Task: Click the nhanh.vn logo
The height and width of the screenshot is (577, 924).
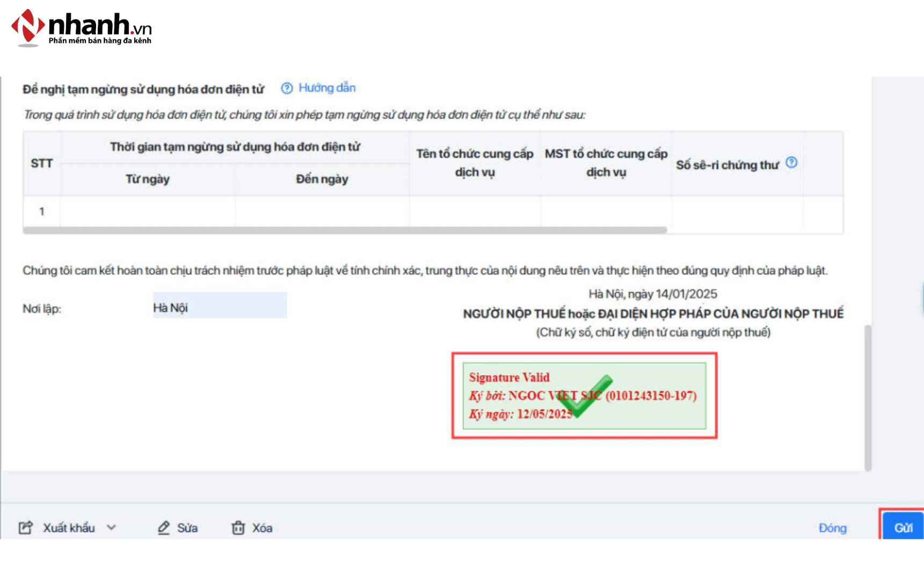Action: click(82, 28)
